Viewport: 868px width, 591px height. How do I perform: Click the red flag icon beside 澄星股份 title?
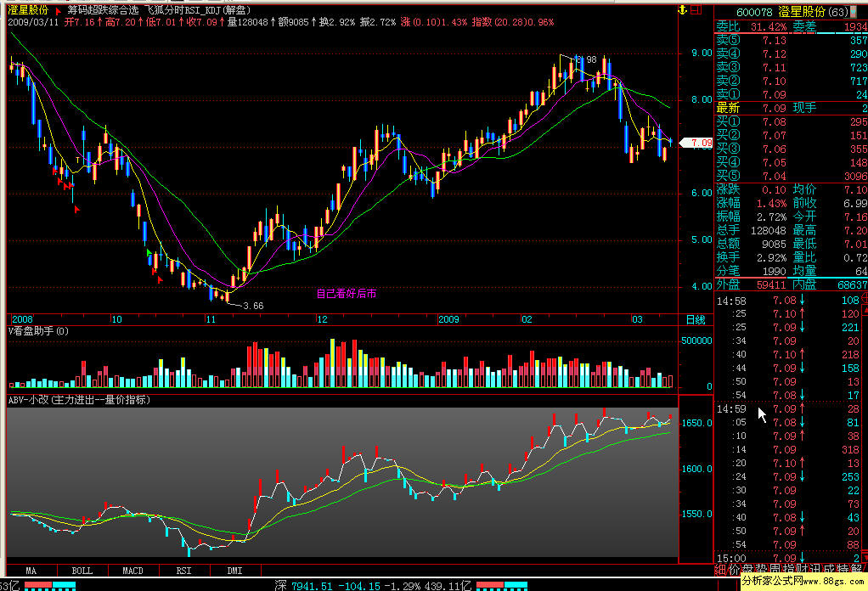point(58,11)
